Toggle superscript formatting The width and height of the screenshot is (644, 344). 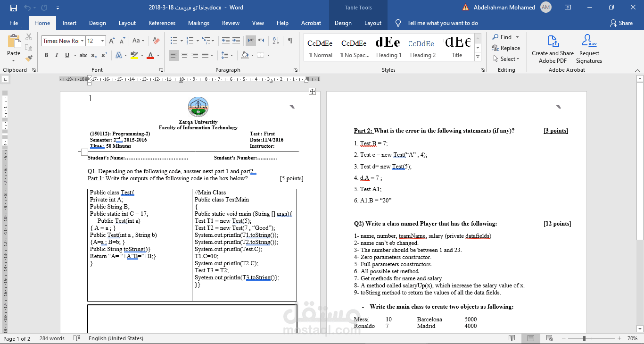coord(104,55)
